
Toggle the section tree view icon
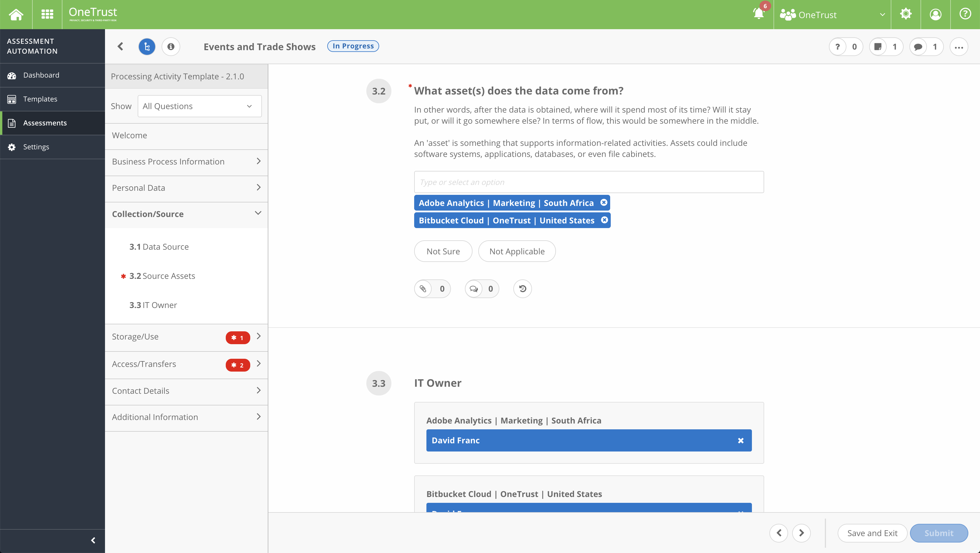tap(147, 46)
